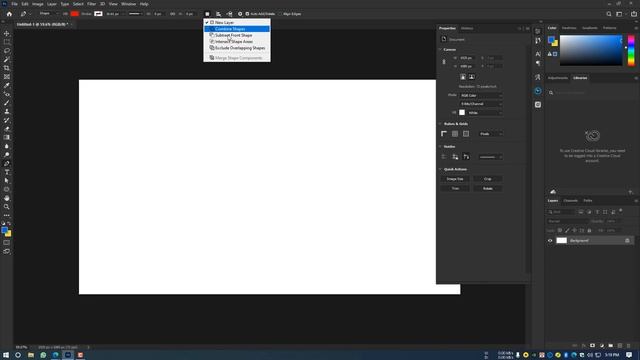Open the path alignment options icon

(218, 14)
